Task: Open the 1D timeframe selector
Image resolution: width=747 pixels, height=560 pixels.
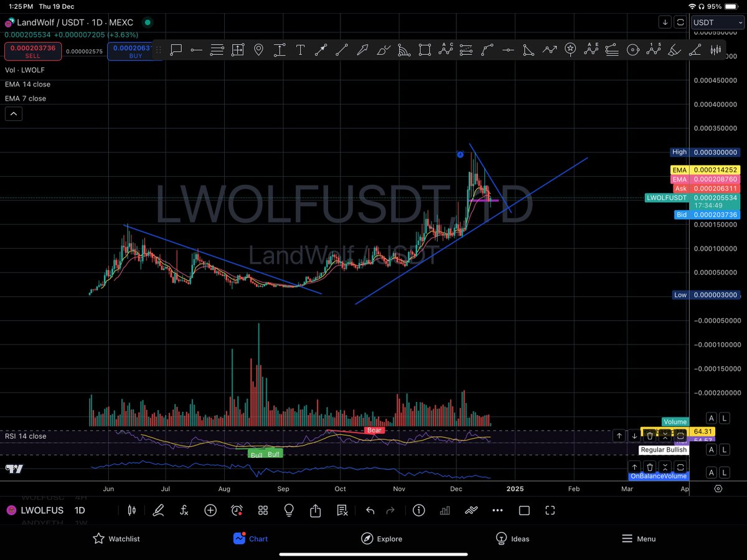Action: [x=80, y=511]
